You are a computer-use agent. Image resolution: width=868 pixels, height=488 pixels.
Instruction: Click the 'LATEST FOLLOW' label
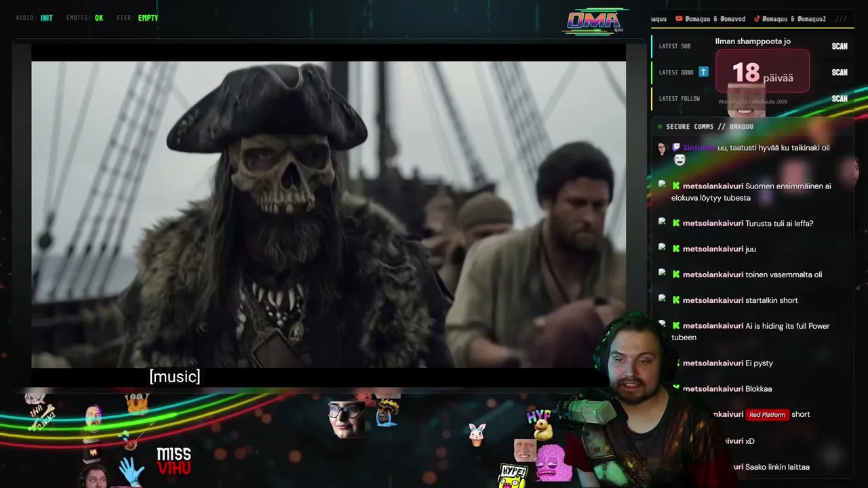click(x=679, y=98)
